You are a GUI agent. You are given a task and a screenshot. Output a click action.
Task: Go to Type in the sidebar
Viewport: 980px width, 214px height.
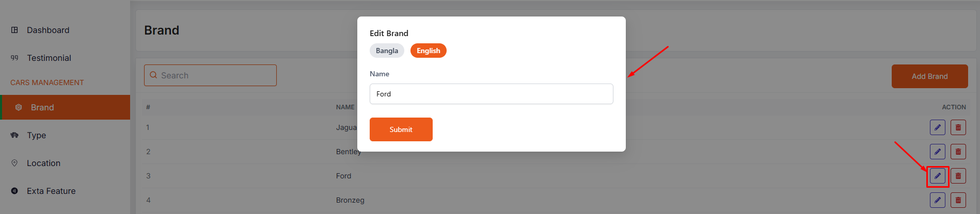tap(37, 135)
